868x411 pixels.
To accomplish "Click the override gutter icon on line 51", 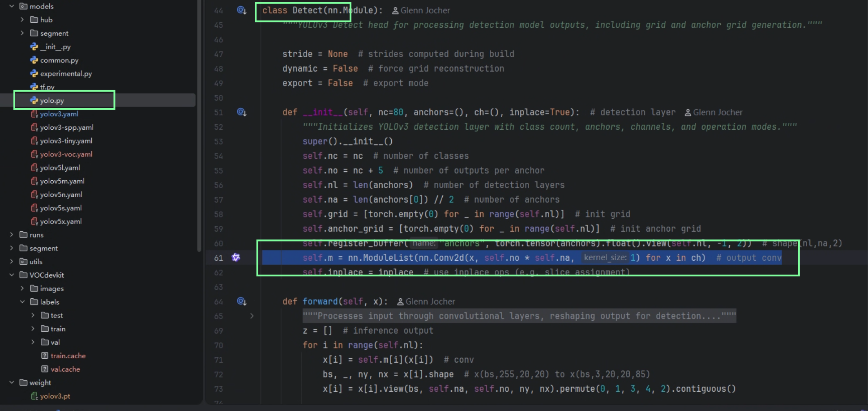I will [242, 112].
